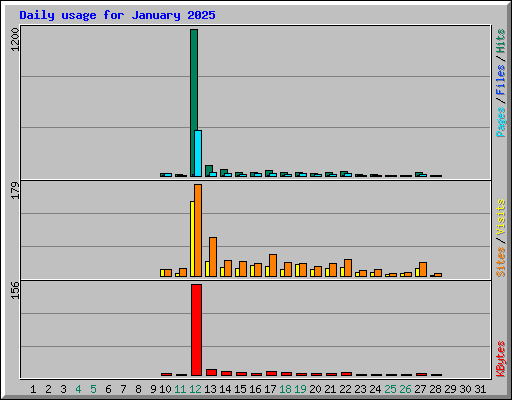Click the Hits legend label
The height and width of the screenshot is (400, 512).
point(500,41)
